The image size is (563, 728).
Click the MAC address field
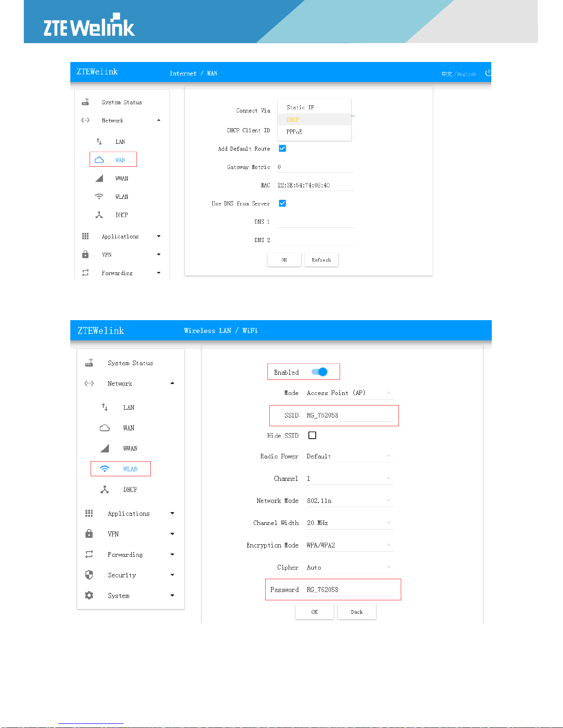pyautogui.click(x=316, y=186)
